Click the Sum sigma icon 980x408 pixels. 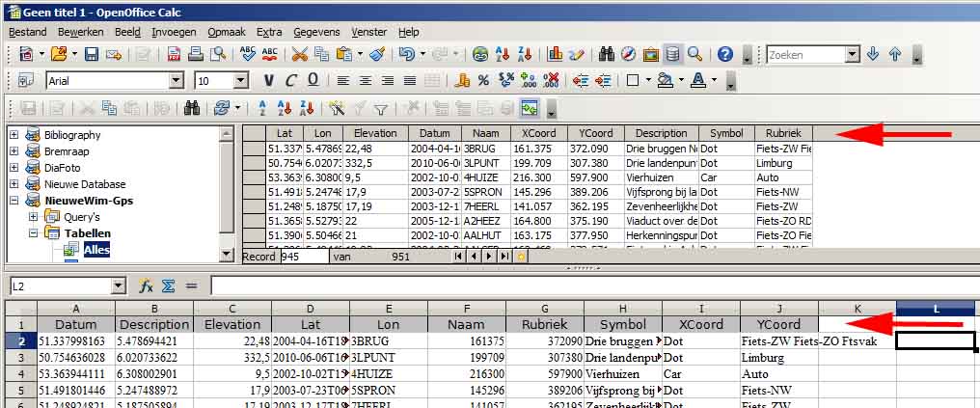click(168, 286)
